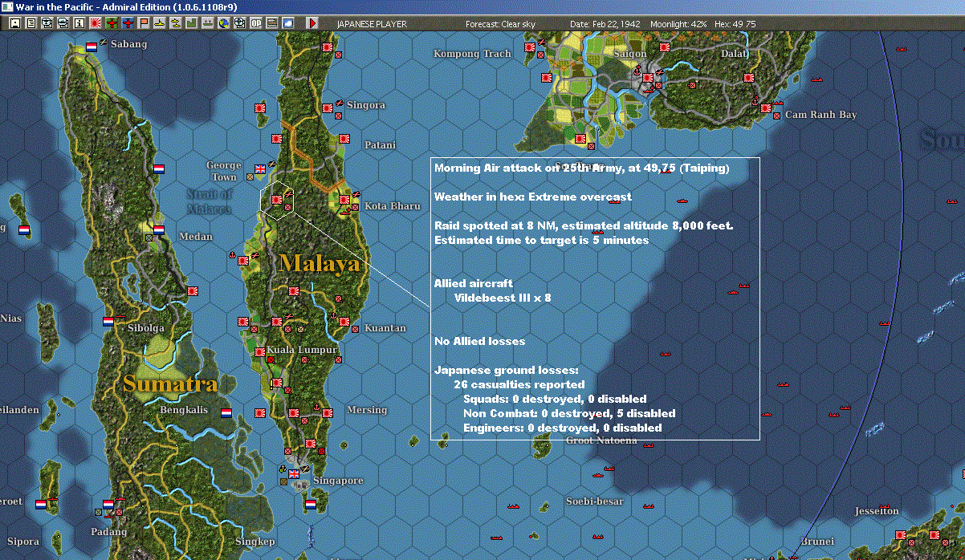Click the red play arrow to advance
The height and width of the screenshot is (560, 965).
click(312, 23)
